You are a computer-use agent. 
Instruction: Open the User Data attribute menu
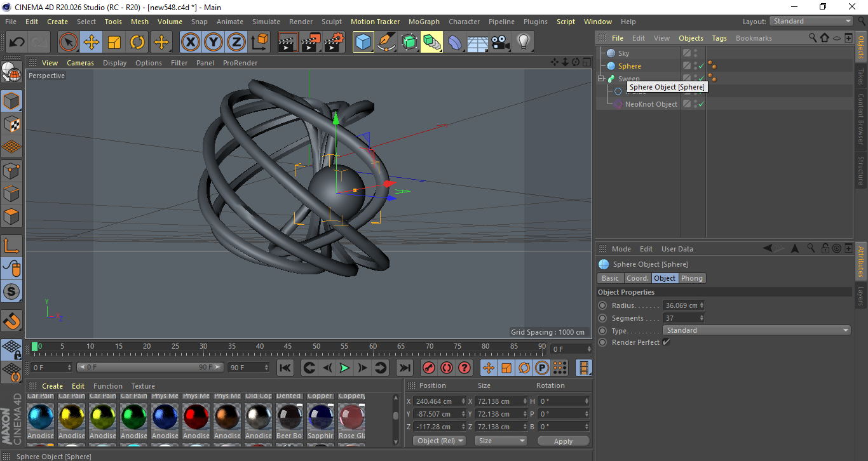677,249
